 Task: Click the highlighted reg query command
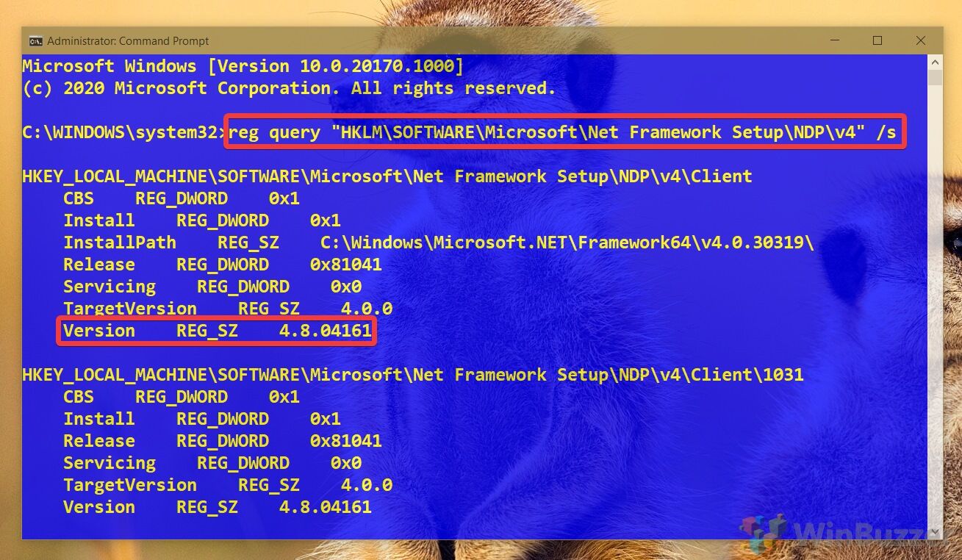564,132
